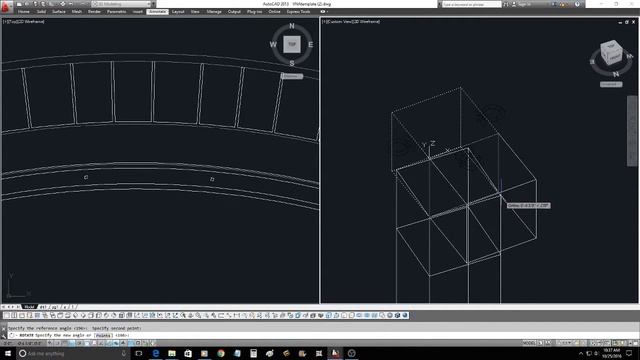640x360 pixels.
Task: Click the Points option in the command line
Action: point(104,335)
